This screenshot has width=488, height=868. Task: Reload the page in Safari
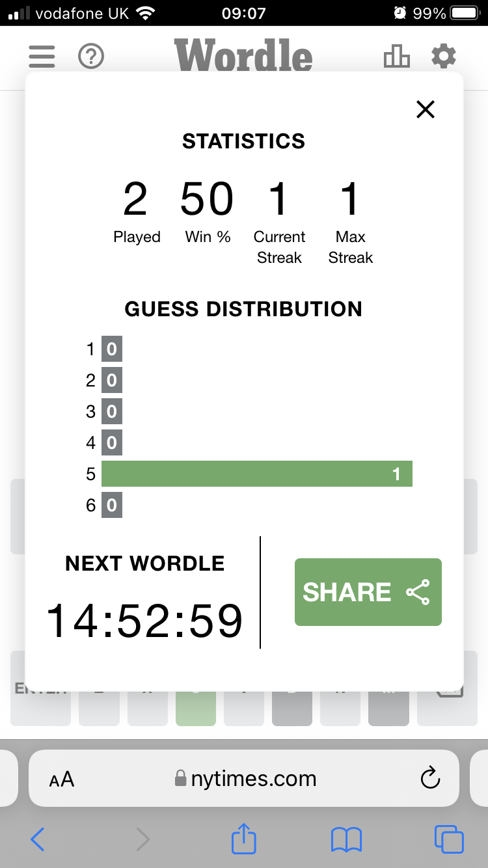pos(430,778)
